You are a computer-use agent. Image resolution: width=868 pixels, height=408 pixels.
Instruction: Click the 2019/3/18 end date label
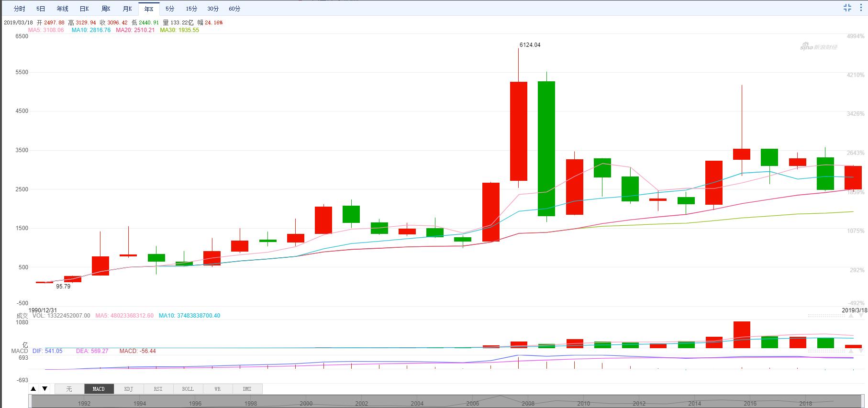tap(855, 310)
